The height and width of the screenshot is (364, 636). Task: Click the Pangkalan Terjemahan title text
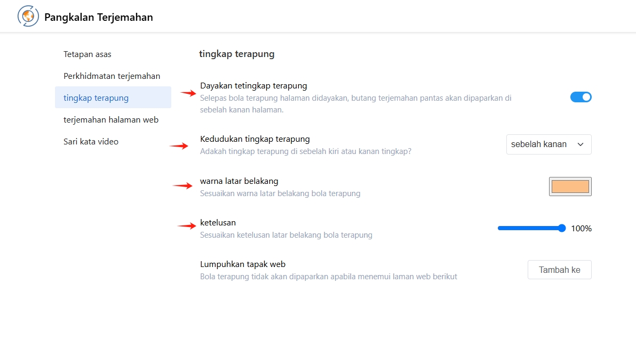[99, 17]
